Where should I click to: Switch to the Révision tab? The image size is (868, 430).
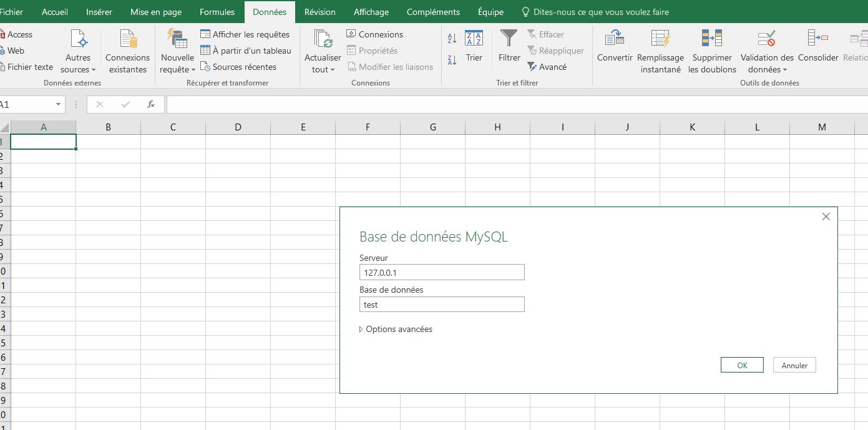[x=320, y=12]
